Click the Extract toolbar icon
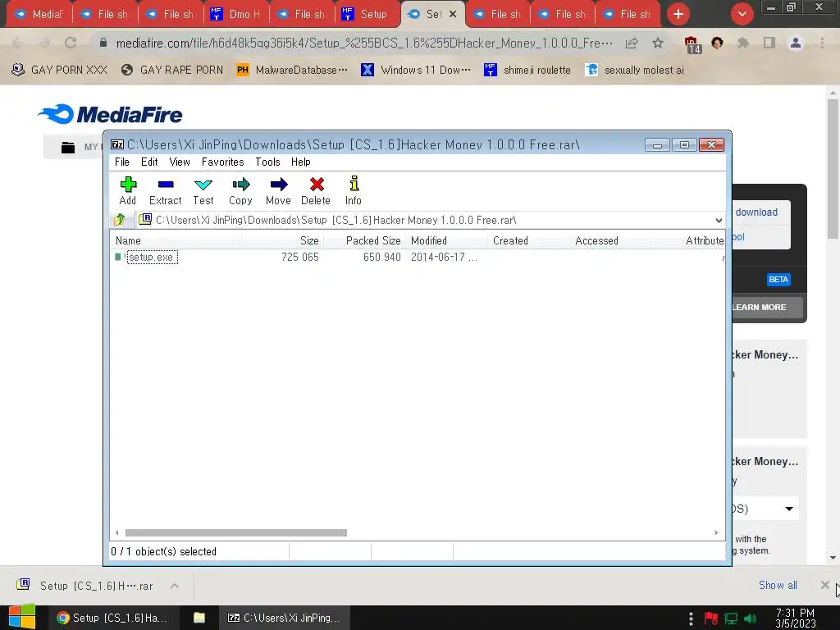 click(166, 190)
